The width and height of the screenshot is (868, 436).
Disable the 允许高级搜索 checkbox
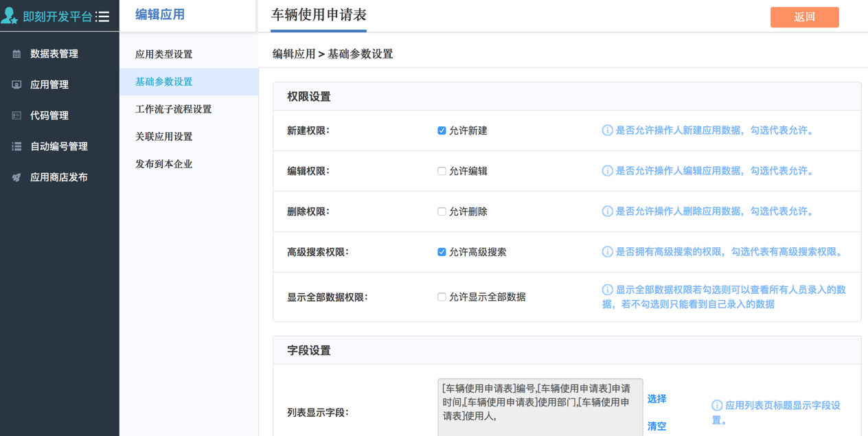[442, 252]
